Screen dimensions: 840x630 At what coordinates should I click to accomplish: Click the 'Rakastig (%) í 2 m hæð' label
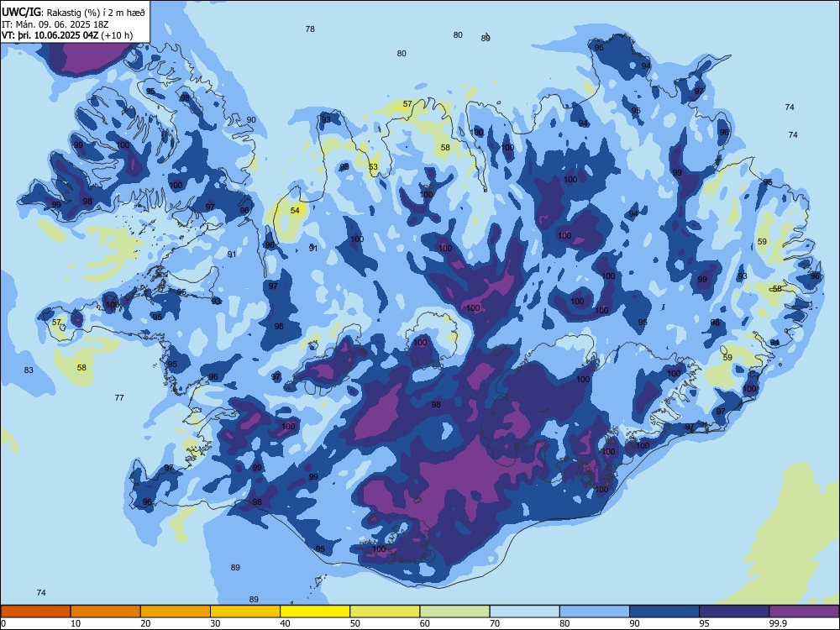94,13
